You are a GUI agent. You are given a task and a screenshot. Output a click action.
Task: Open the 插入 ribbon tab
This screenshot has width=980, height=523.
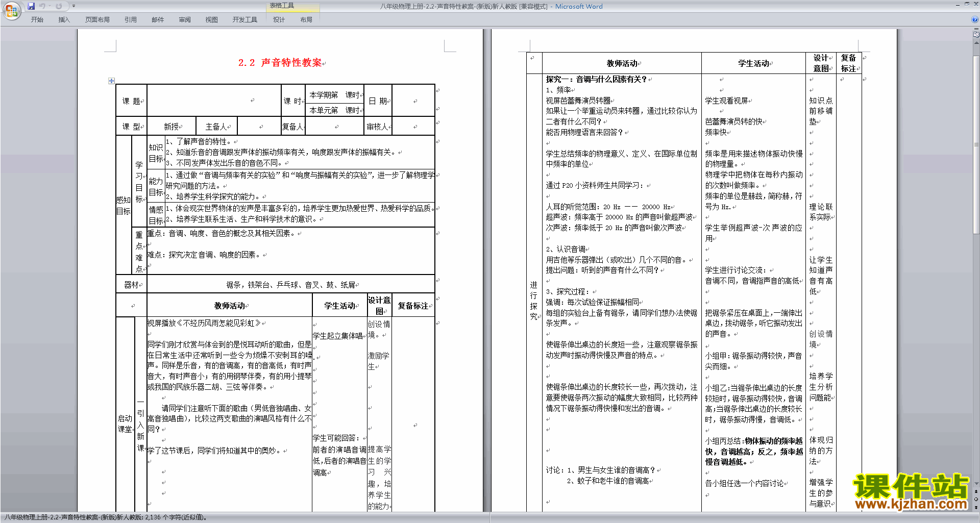point(64,20)
